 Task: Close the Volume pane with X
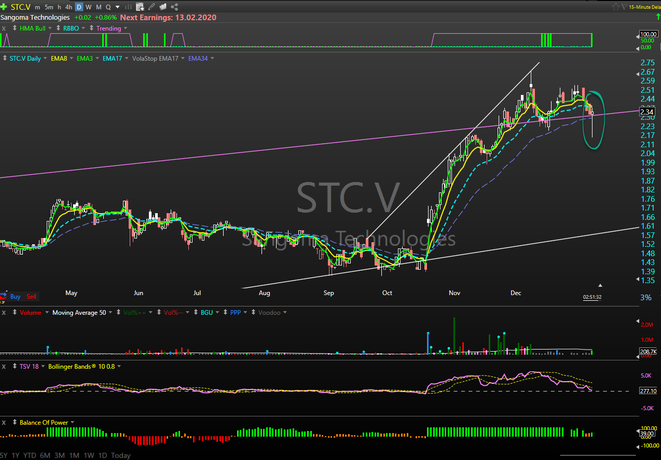(3, 312)
